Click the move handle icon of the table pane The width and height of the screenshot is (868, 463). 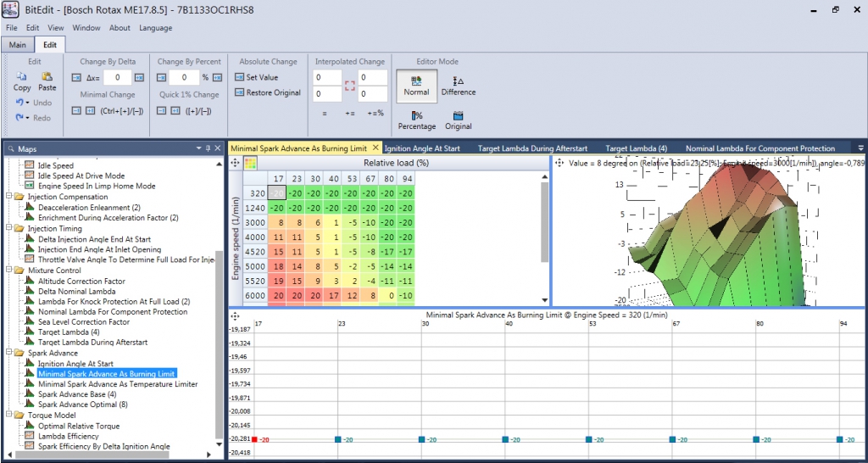tap(235, 163)
